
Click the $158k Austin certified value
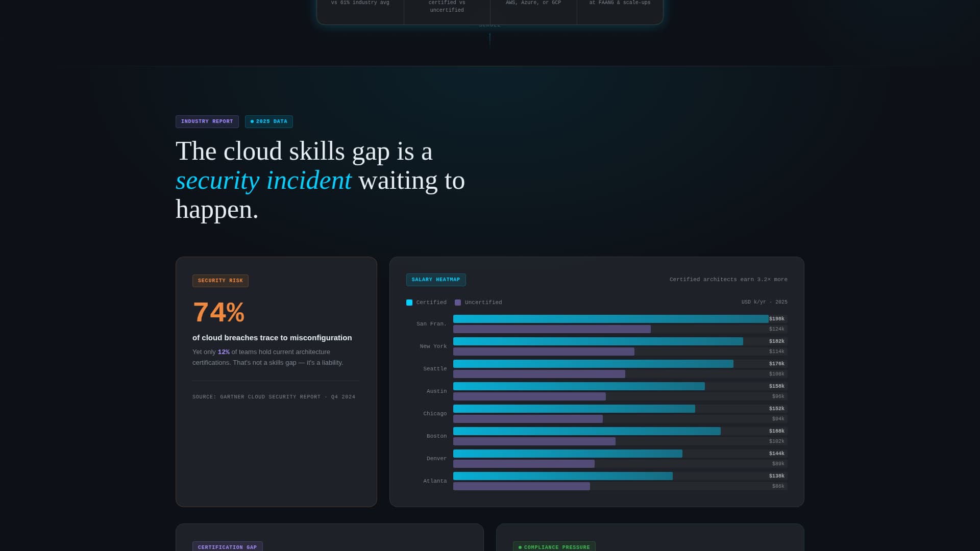tap(776, 386)
